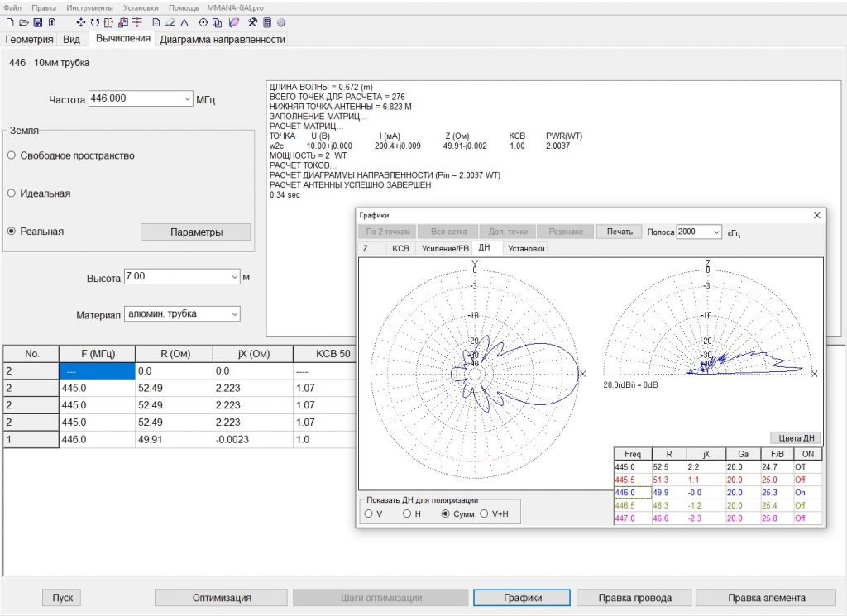Click the new file icon in toolbar
The image size is (847, 616).
[x=10, y=22]
